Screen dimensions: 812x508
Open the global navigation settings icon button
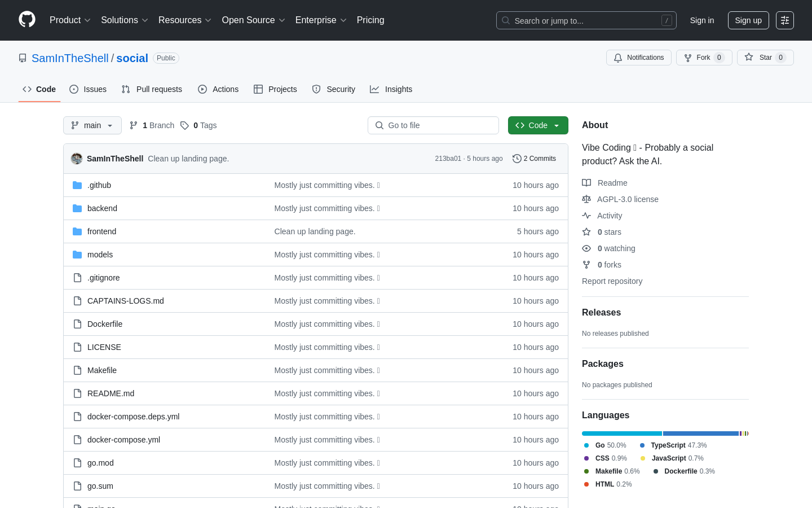pyautogui.click(x=785, y=20)
